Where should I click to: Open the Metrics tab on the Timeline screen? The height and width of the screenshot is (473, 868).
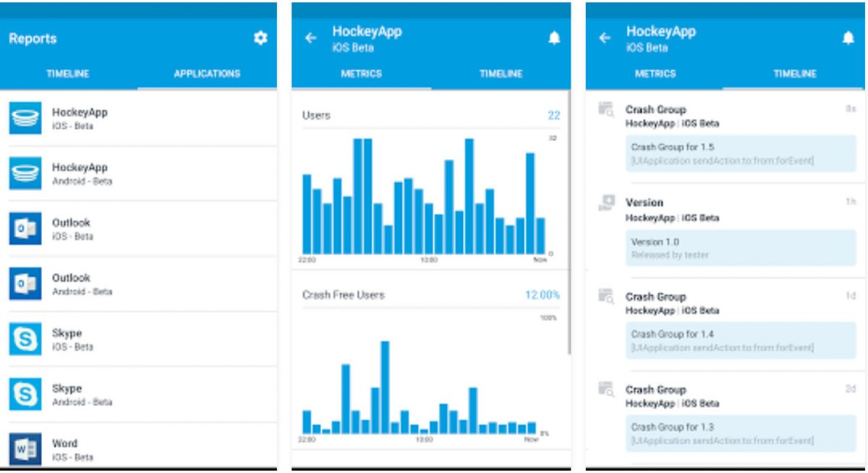(x=655, y=74)
